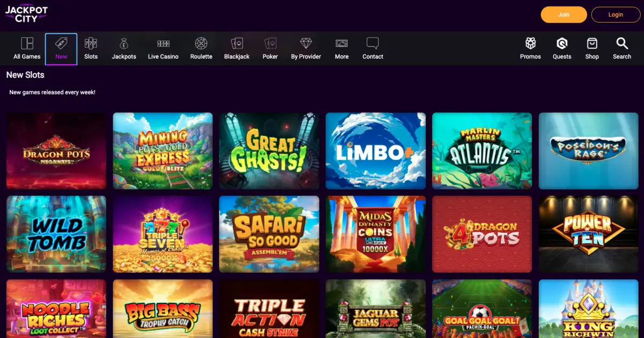Open Promos gift icon
Image resolution: width=644 pixels, height=338 pixels.
(530, 43)
